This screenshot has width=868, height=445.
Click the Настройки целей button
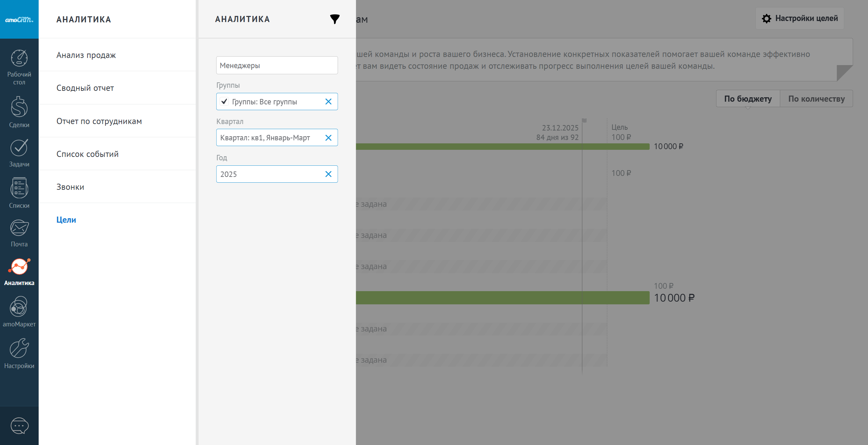pos(800,18)
